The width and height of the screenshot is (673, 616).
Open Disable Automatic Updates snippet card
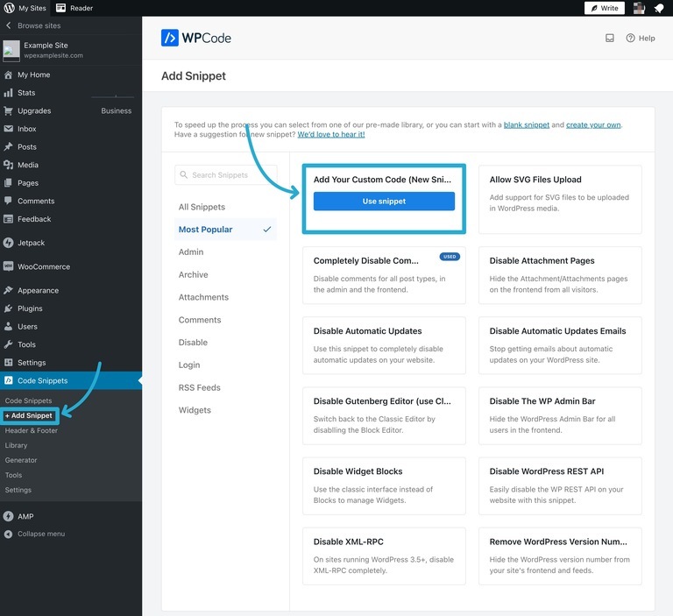coord(384,345)
